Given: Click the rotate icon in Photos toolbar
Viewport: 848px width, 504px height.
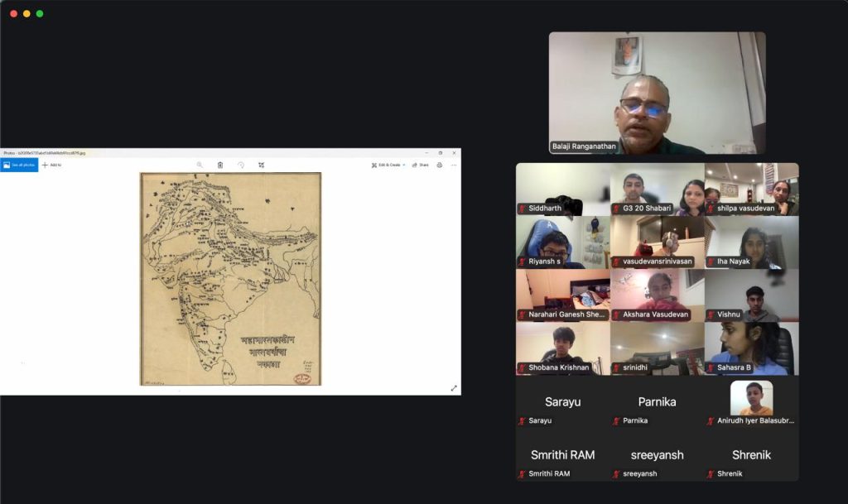Looking at the screenshot, I should [x=241, y=165].
